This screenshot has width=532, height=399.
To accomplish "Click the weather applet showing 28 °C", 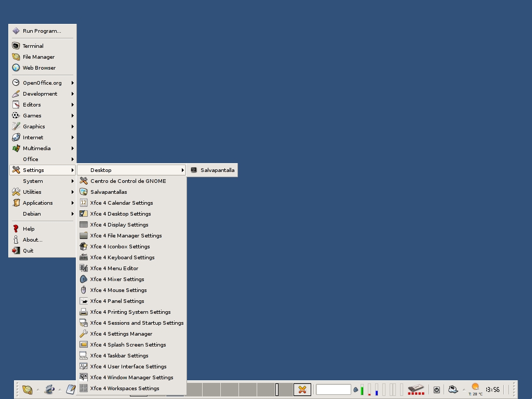I will tap(475, 390).
